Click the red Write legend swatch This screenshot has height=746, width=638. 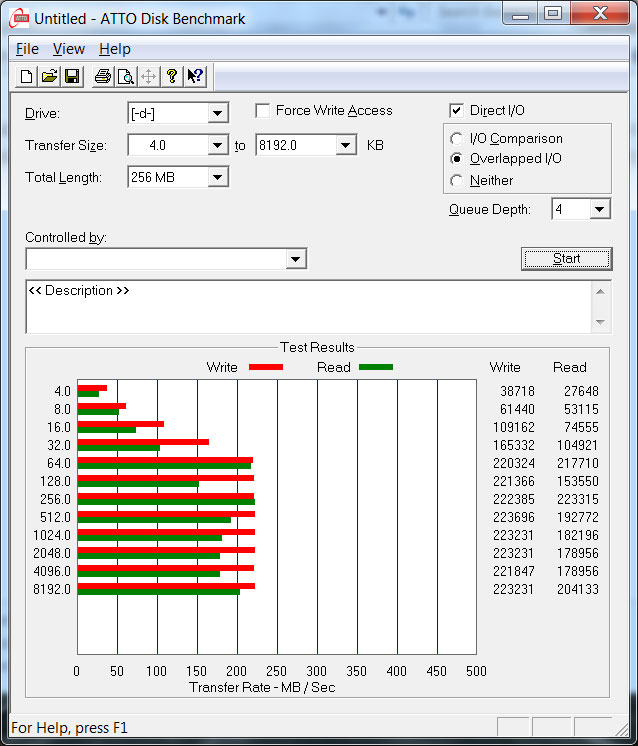(x=266, y=367)
